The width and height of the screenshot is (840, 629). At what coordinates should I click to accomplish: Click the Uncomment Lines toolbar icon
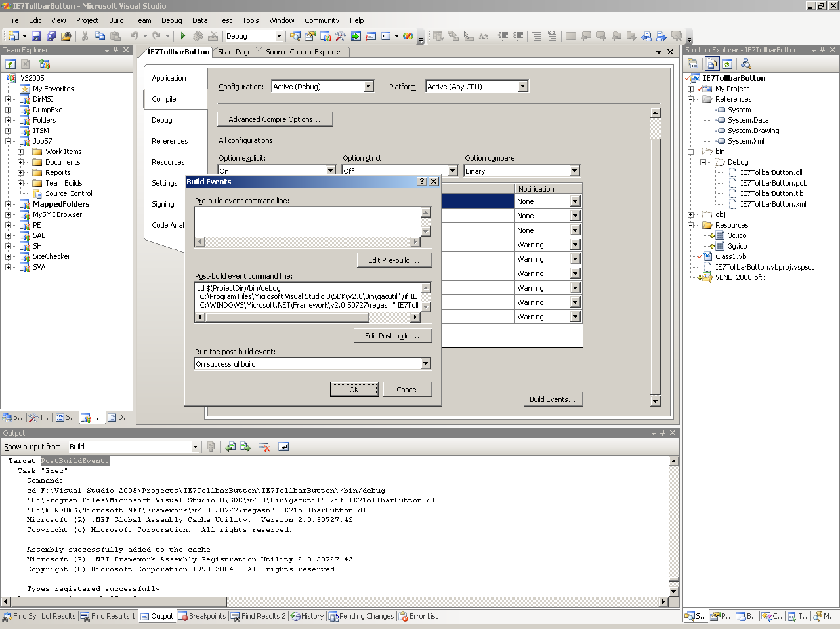[552, 36]
